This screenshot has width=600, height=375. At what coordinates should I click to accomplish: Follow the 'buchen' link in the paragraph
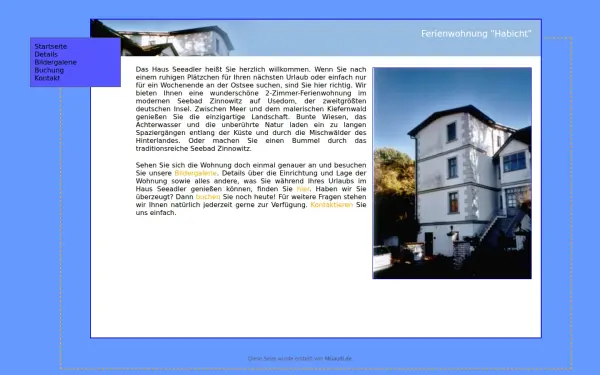(208, 197)
